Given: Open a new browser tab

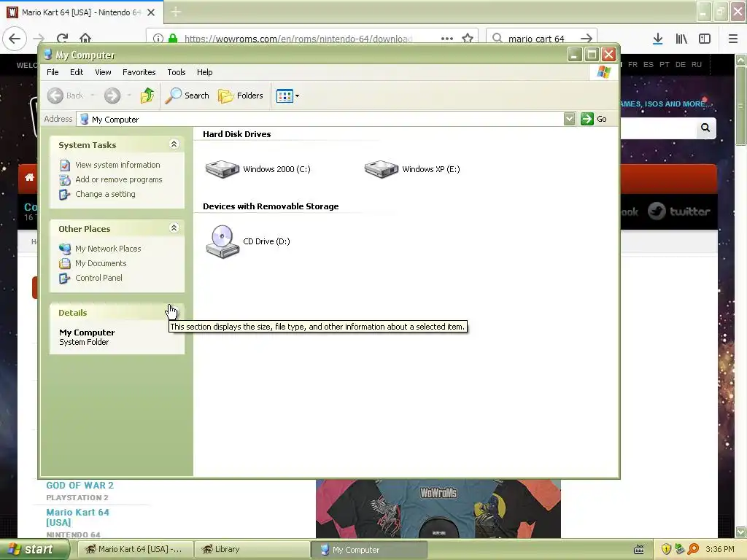Looking at the screenshot, I should click(x=176, y=12).
